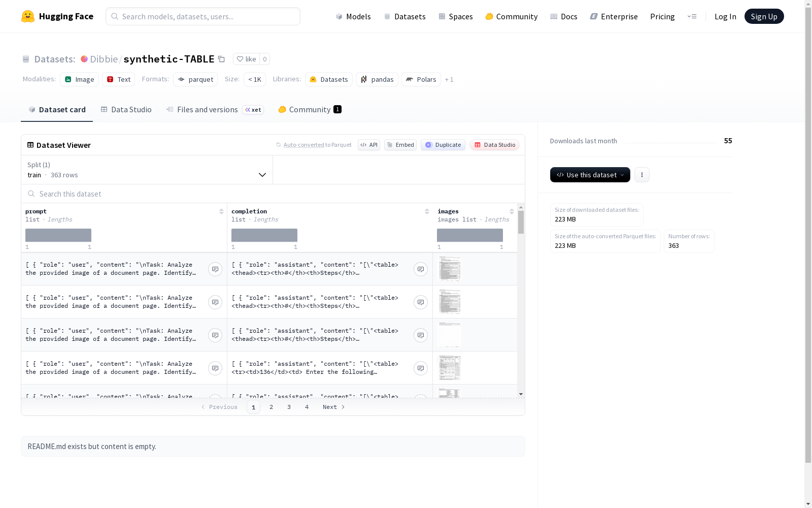The image size is (812, 508).
Task: Filter by parquet format tag
Action: point(195,79)
